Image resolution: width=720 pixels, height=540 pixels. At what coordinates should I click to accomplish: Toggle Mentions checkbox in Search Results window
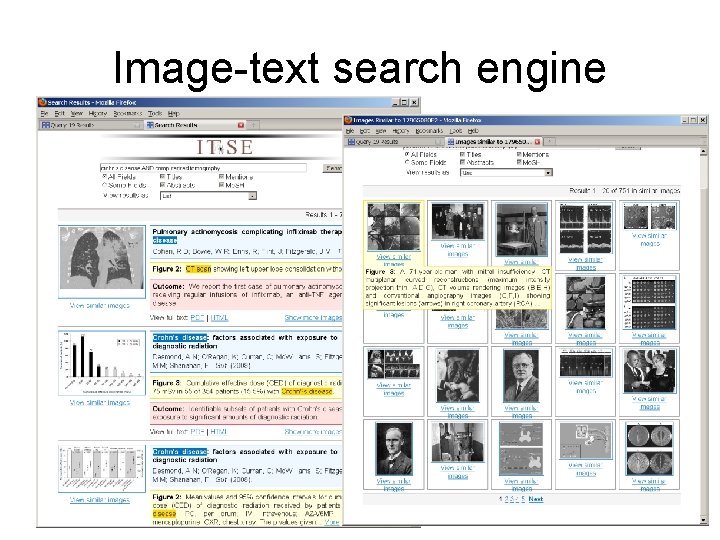221,176
